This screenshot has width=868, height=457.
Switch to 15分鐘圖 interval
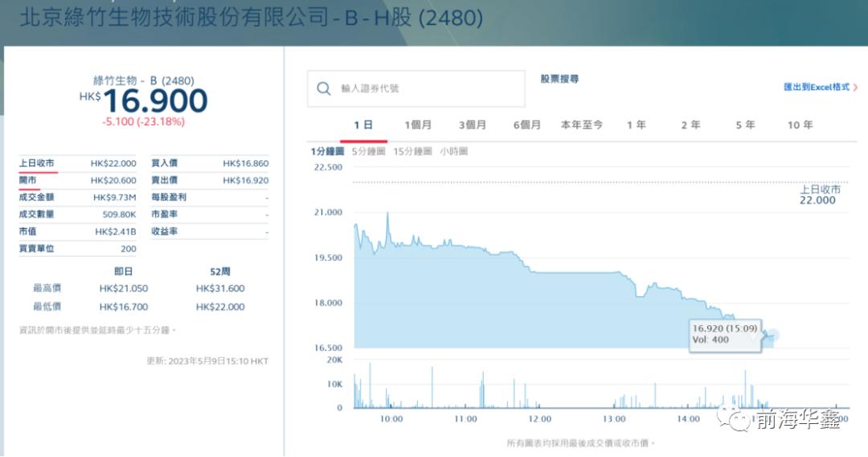(412, 151)
